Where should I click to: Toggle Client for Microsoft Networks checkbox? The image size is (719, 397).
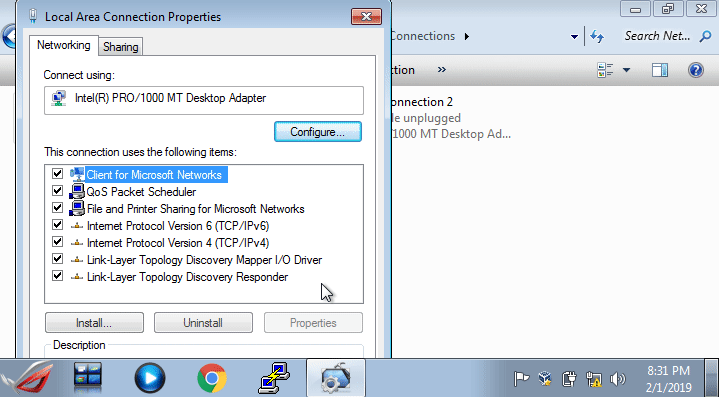point(57,174)
